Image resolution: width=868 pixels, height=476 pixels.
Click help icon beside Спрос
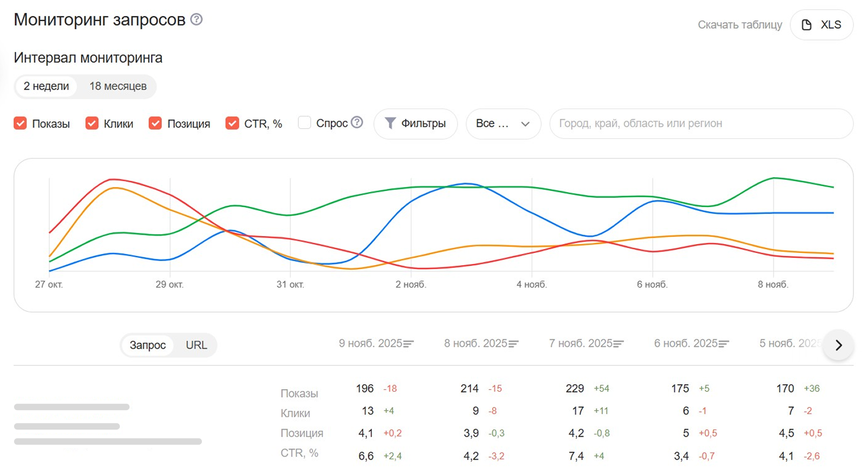[x=357, y=123]
